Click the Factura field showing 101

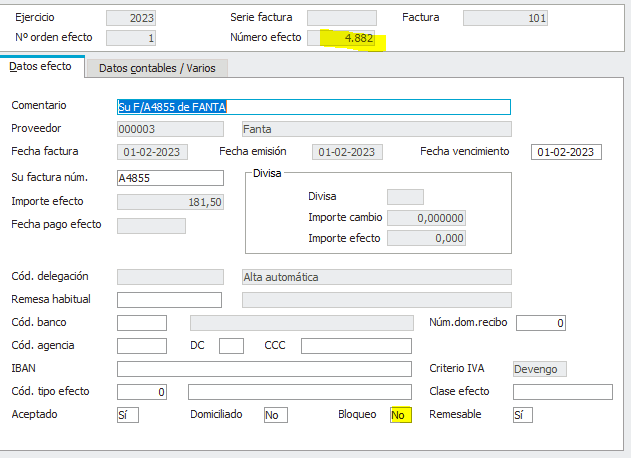505,18
